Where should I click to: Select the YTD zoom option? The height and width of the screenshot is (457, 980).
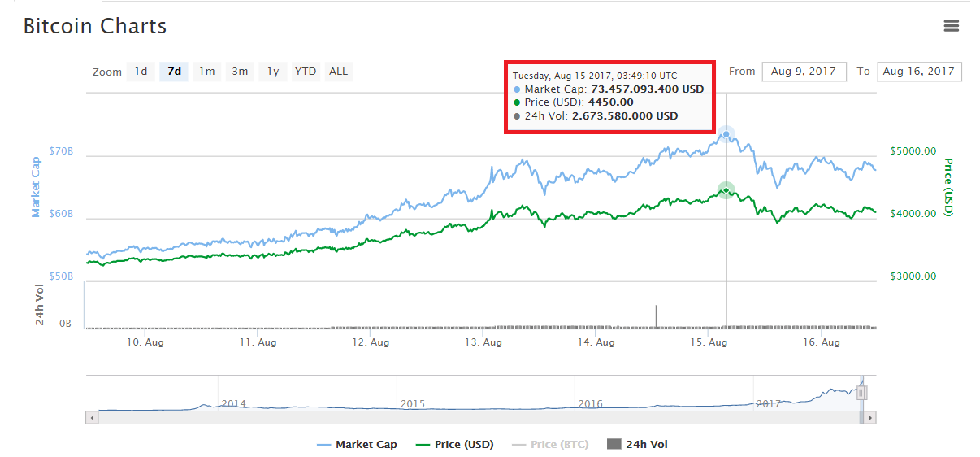pyautogui.click(x=306, y=72)
